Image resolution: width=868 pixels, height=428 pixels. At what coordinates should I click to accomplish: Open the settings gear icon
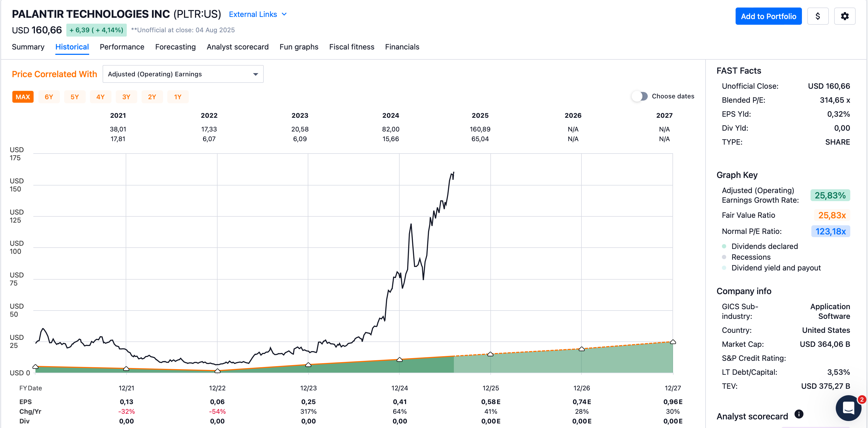tap(844, 16)
